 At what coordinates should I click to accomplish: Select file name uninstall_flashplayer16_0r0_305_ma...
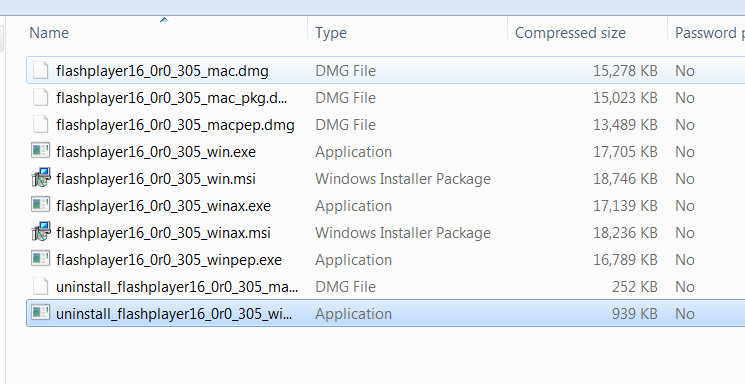[177, 288]
